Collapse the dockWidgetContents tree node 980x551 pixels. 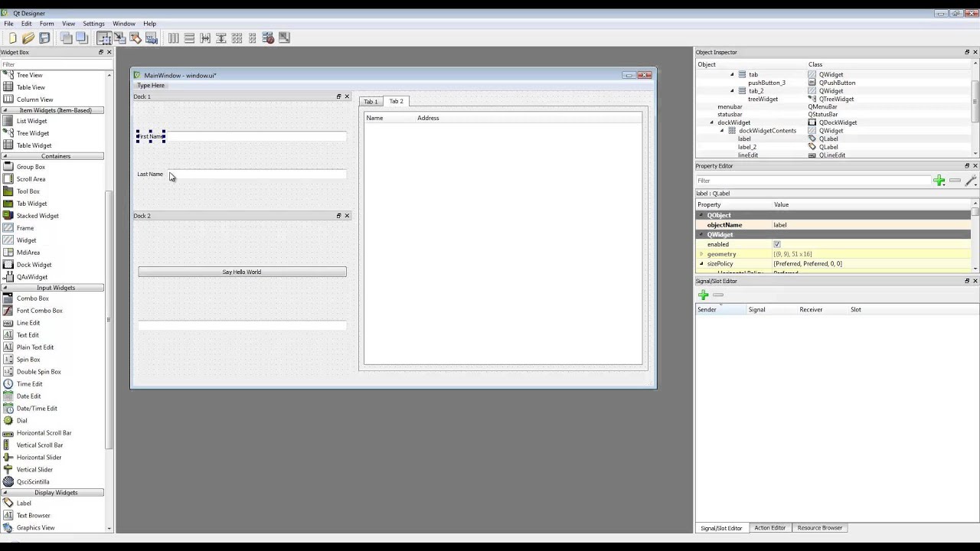[x=721, y=131]
